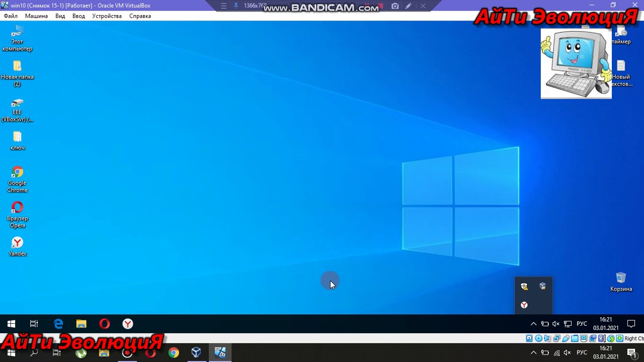
Task: Click VirtualBox hard disk activity indicator
Action: coord(529,338)
